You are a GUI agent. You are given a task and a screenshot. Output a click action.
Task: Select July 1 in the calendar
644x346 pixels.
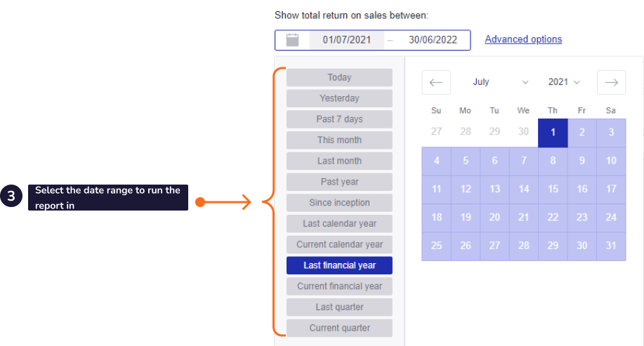click(553, 133)
